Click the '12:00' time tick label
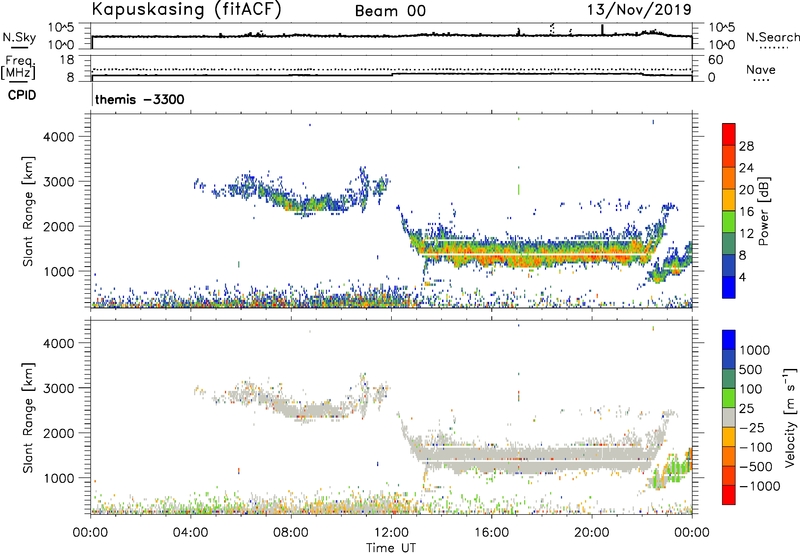The width and height of the screenshot is (800, 554). point(391,533)
